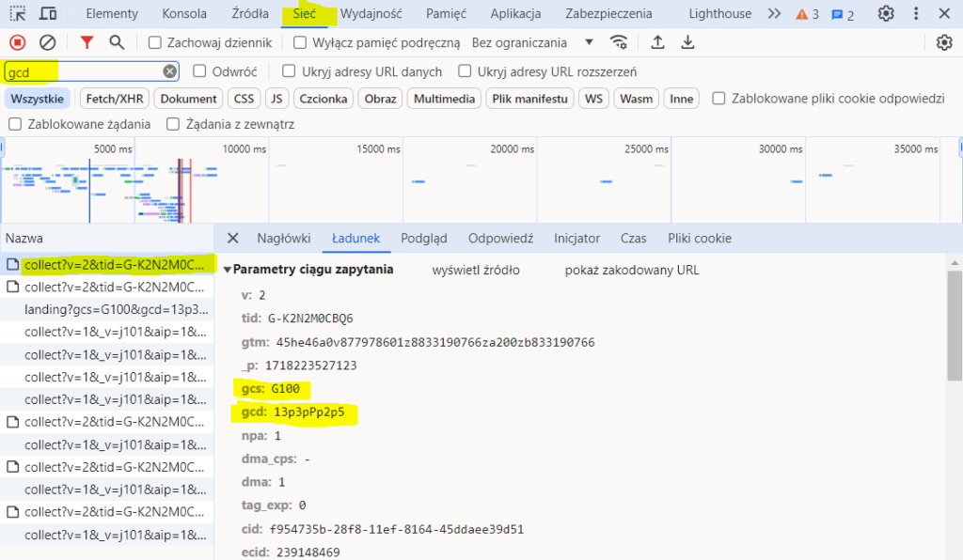
Task: Filter by Wszystkie request types
Action: 37,99
